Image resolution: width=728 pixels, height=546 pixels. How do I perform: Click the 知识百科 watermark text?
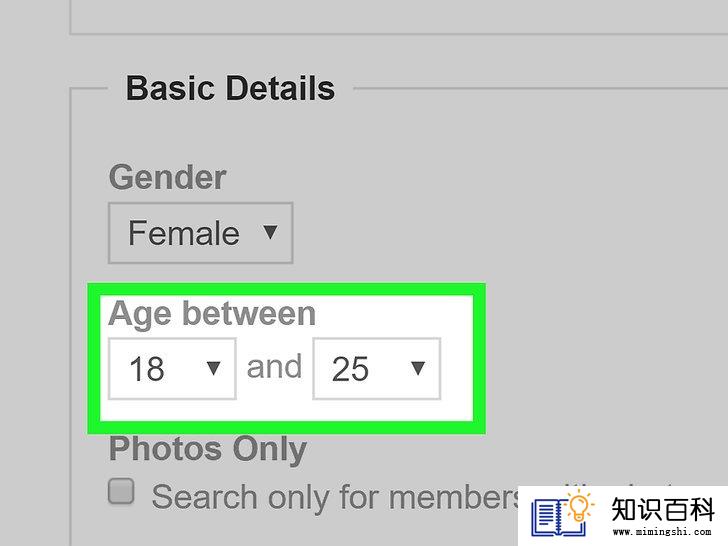coord(662,509)
